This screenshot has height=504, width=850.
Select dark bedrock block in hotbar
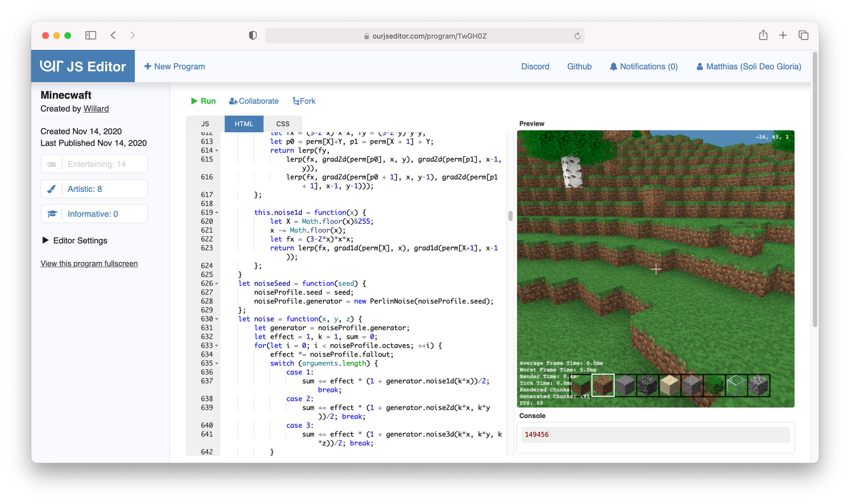[x=647, y=386]
